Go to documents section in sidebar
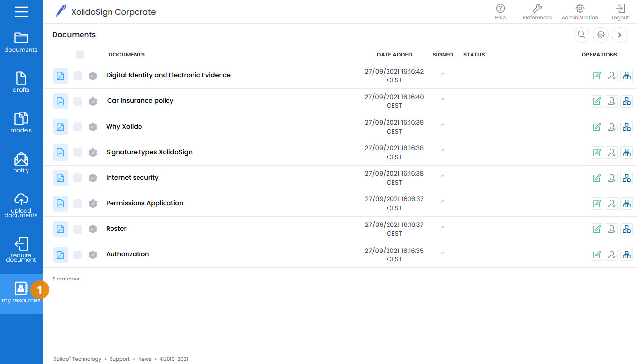 pos(21,42)
